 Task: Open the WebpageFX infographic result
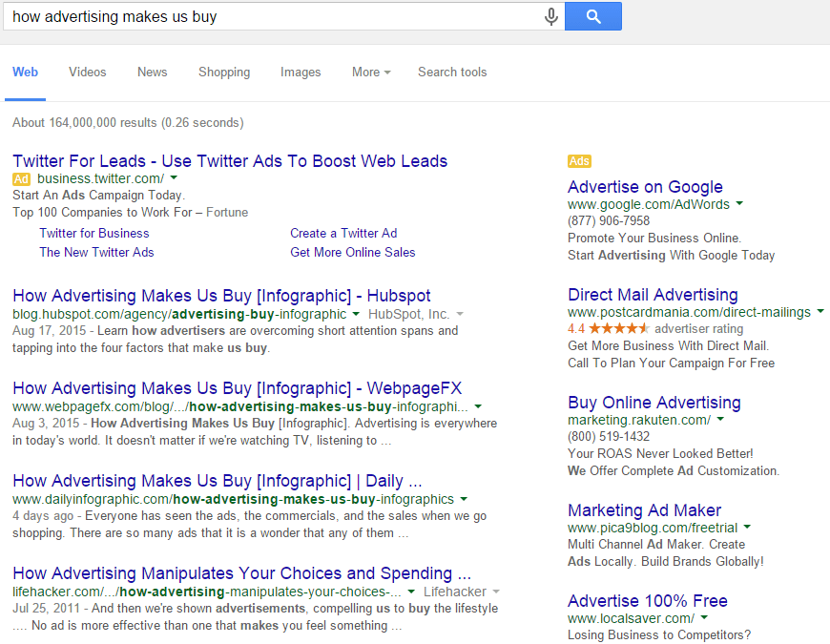pos(238,388)
